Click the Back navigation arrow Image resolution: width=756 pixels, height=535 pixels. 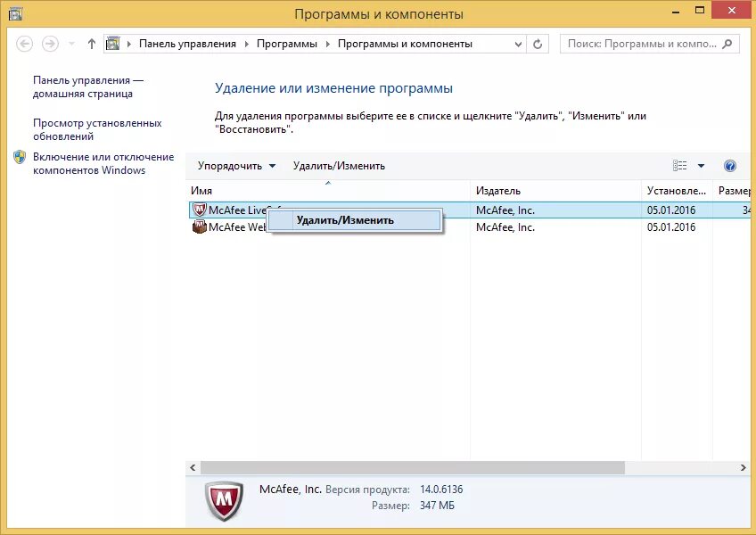[25, 44]
